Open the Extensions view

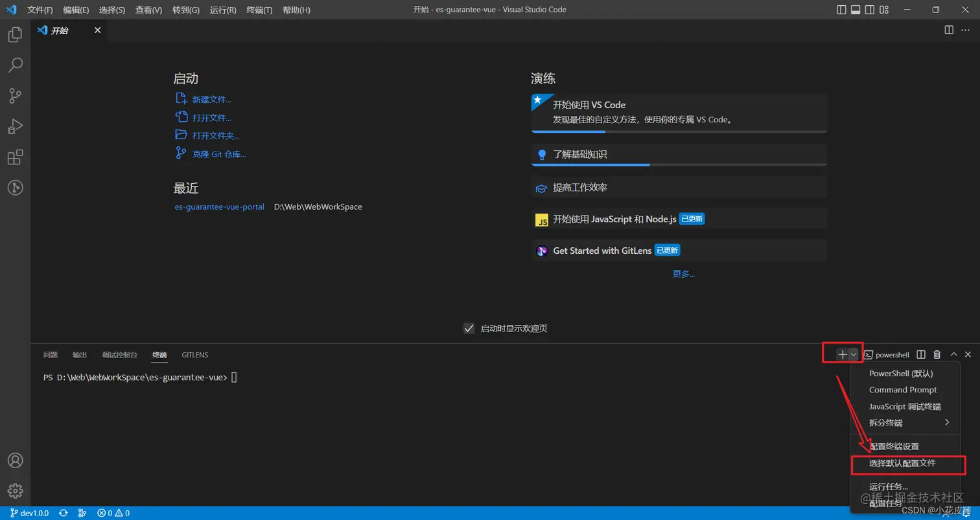[x=15, y=157]
